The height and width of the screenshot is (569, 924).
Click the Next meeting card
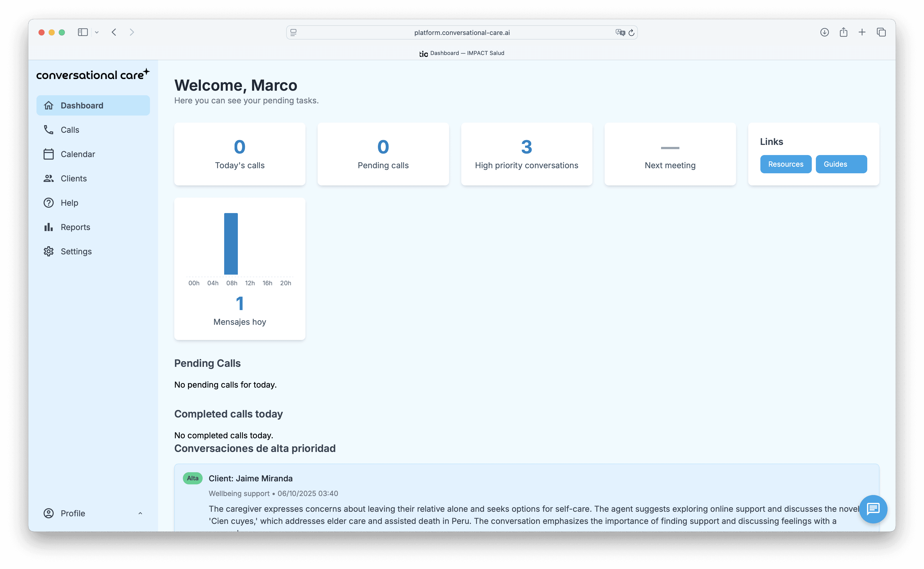[x=670, y=154]
